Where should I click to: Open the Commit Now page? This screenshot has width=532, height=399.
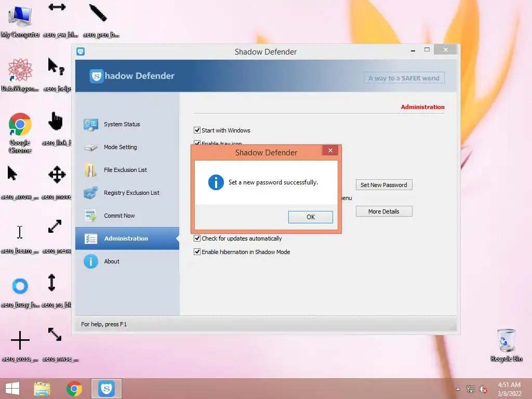click(119, 216)
